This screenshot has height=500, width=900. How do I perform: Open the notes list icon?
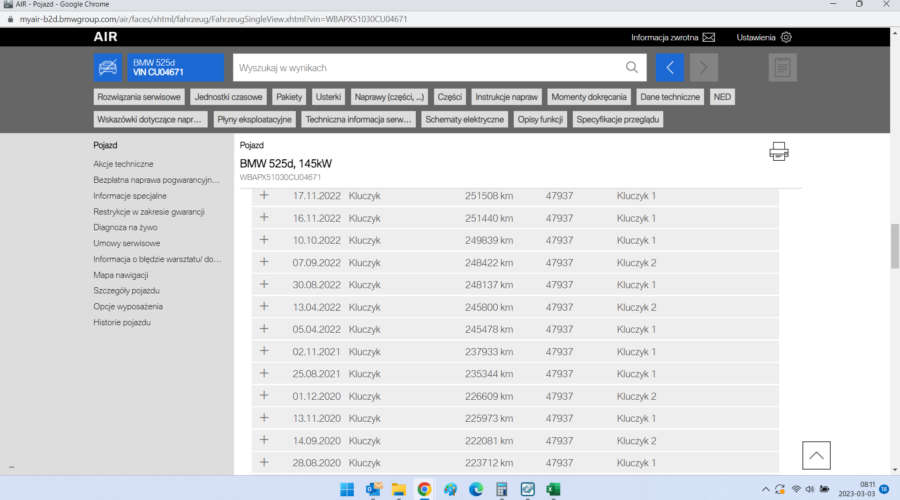click(x=782, y=68)
